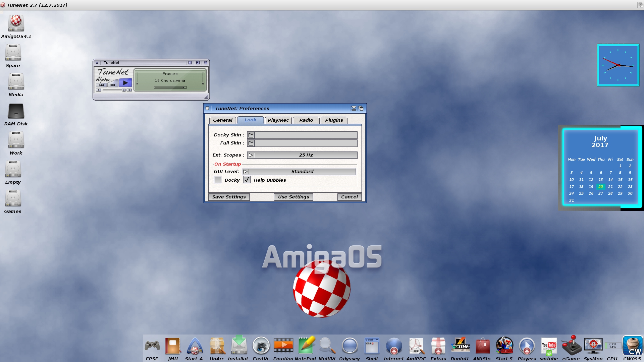Select the Radio tab in preferences
The height and width of the screenshot is (362, 644).
(306, 120)
